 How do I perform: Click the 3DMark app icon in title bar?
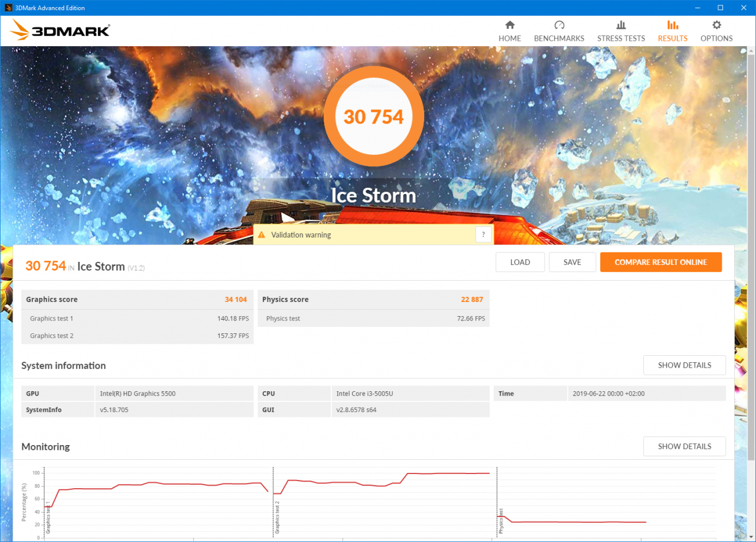8,8
